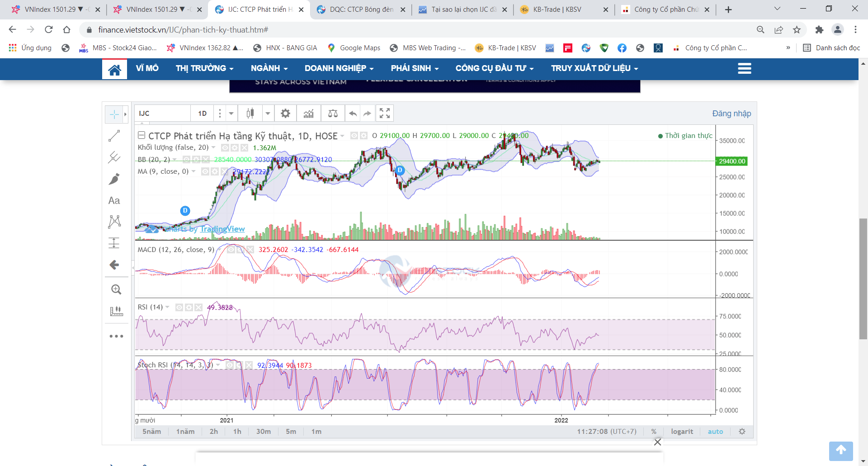Toggle the auto scale button

(715, 432)
